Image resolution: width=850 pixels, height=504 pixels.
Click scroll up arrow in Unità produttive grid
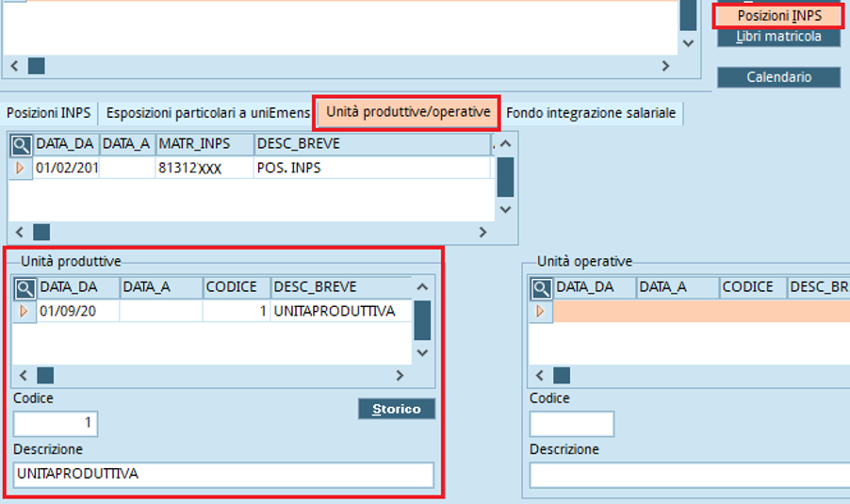(x=422, y=287)
